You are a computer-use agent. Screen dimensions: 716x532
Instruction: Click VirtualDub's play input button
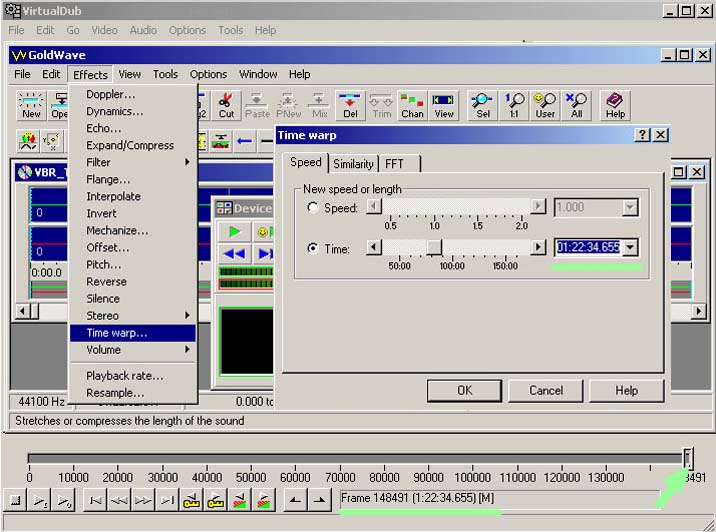40,500
